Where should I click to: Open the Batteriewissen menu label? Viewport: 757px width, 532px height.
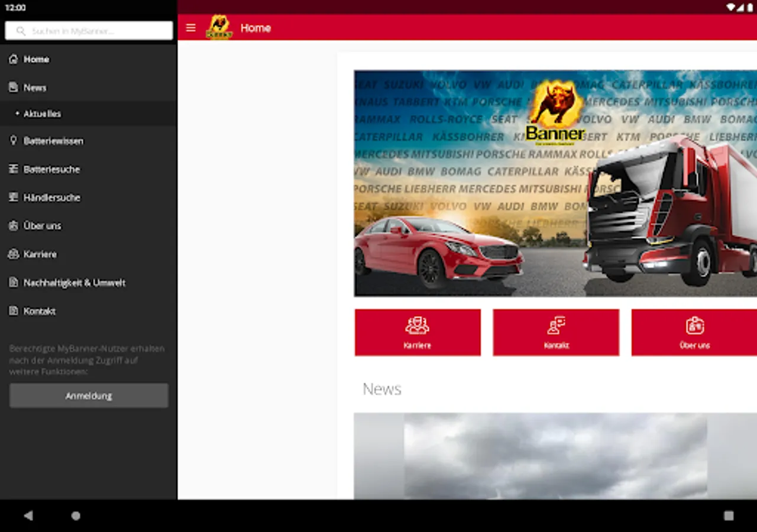(x=53, y=141)
